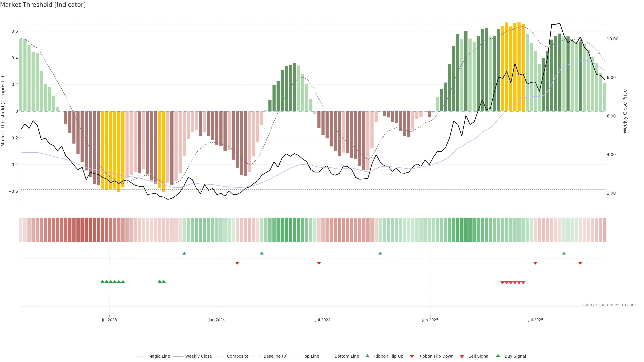The image size is (644, 362).
Task: Hide the Top Line series via legend
Action: point(311,356)
